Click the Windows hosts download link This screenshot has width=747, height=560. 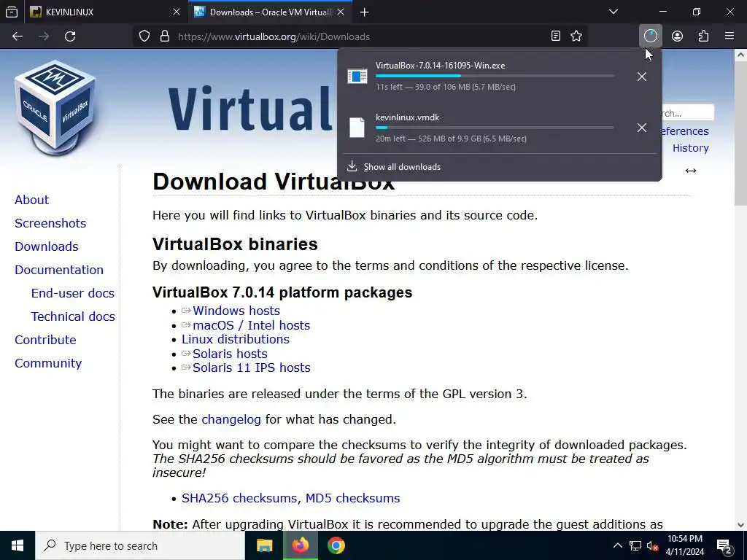(x=236, y=311)
